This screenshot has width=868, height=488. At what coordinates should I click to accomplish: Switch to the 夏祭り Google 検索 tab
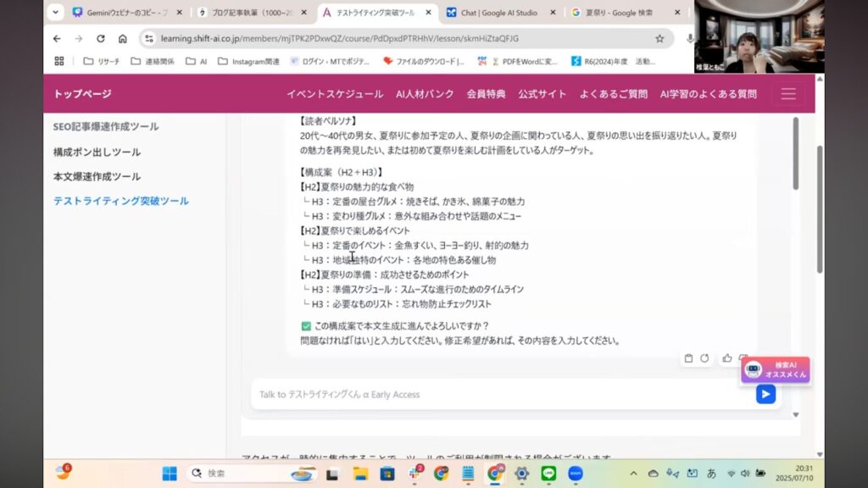click(x=623, y=13)
